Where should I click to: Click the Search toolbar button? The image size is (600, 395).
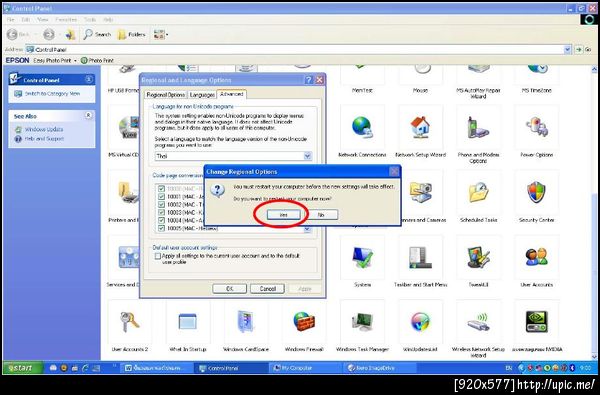pos(97,34)
